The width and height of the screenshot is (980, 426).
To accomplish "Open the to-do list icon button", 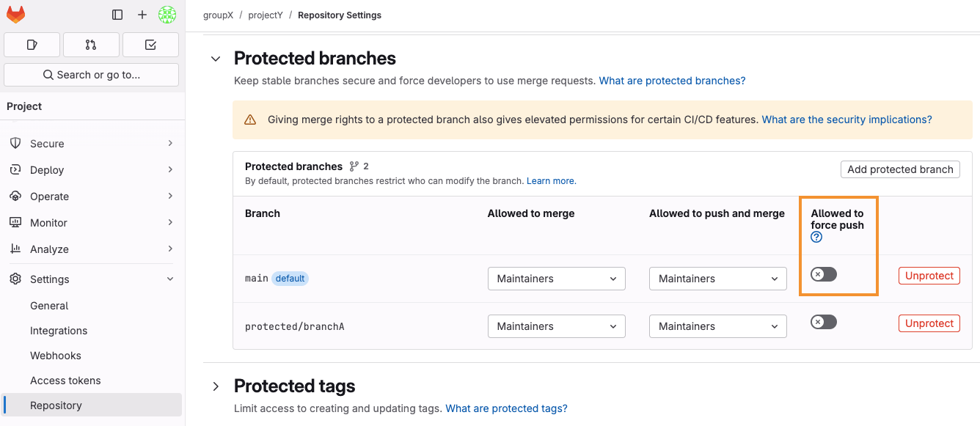I will 150,45.
